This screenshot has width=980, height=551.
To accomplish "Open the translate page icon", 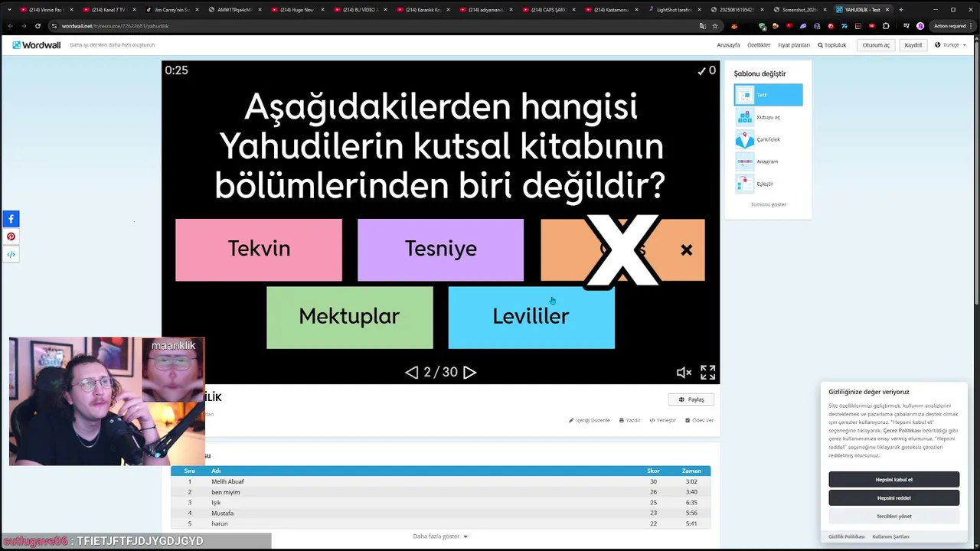I will [702, 26].
